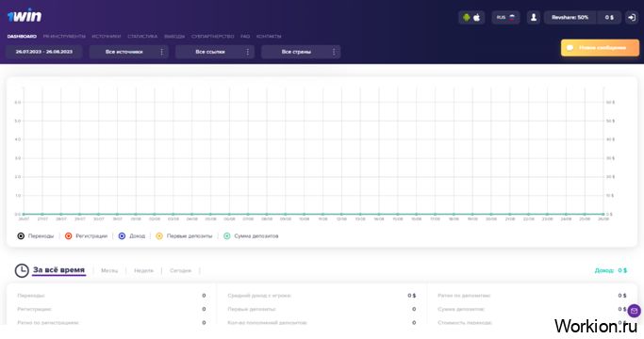Screen dimensions: 644x339
Task: Open the Статистика menu item
Action: [x=142, y=37]
